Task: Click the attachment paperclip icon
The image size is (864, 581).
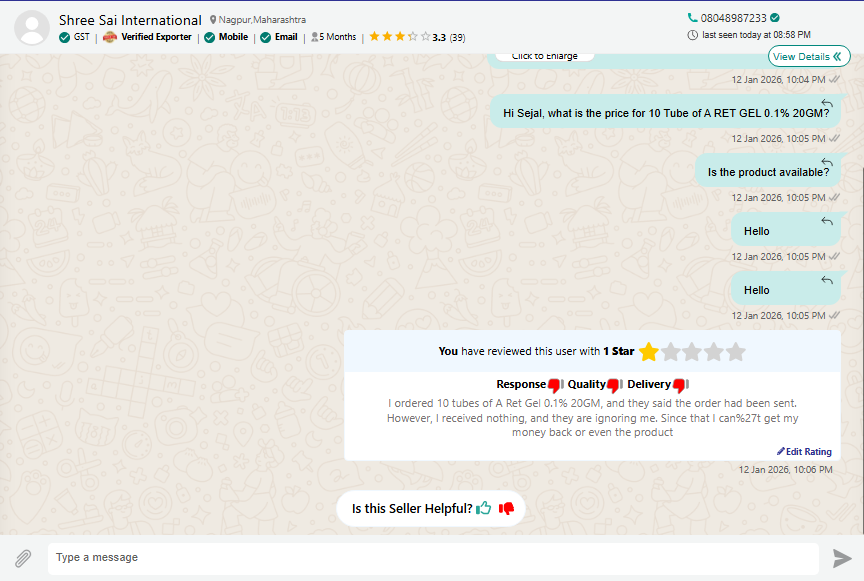Action: click(x=23, y=558)
